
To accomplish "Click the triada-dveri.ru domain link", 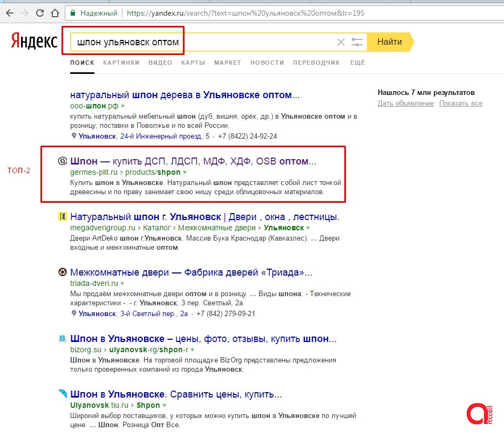I will pos(94,283).
